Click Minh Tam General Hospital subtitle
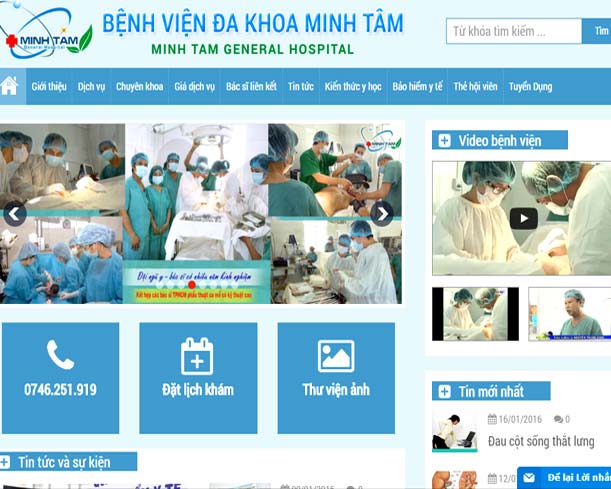 [253, 49]
